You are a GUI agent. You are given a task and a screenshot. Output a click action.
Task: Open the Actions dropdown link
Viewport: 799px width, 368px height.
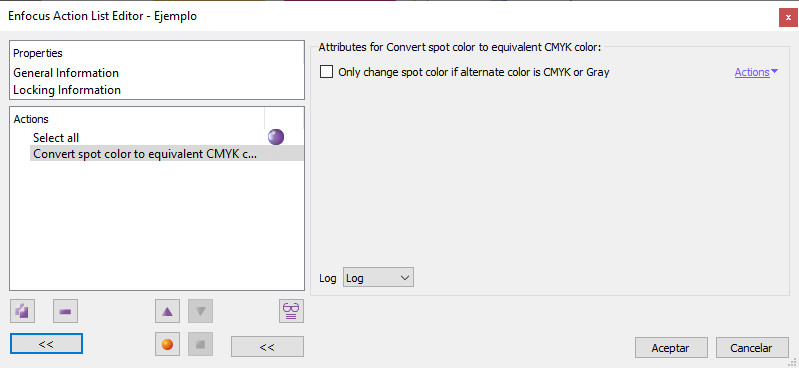click(756, 72)
